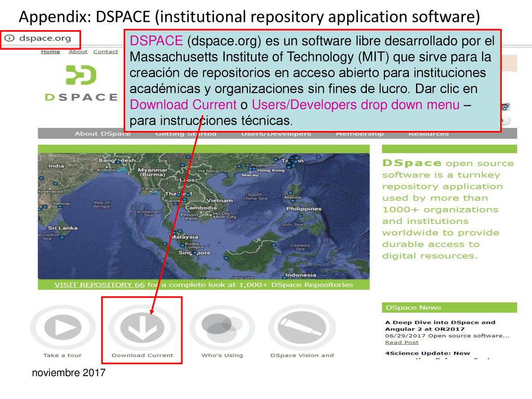The width and height of the screenshot is (532, 399).
Task: Open the DSpace News section header
Action: click(449, 308)
